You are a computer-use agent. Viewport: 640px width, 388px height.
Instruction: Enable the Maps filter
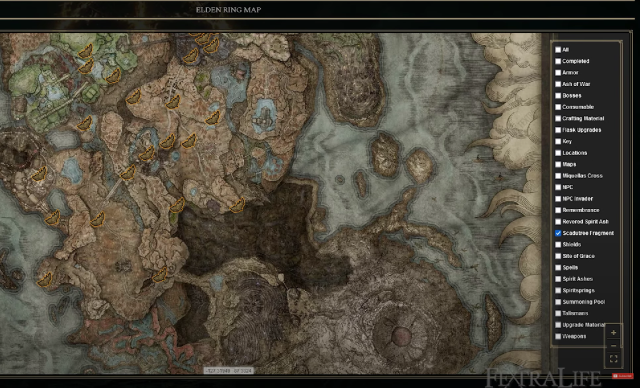pyautogui.click(x=558, y=164)
